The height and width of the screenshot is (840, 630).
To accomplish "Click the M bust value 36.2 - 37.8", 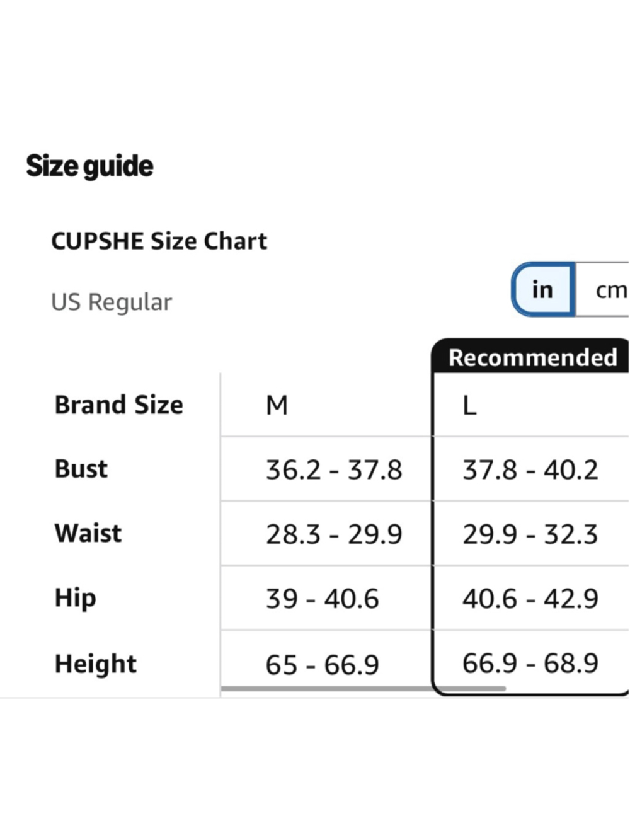I will click(x=333, y=470).
